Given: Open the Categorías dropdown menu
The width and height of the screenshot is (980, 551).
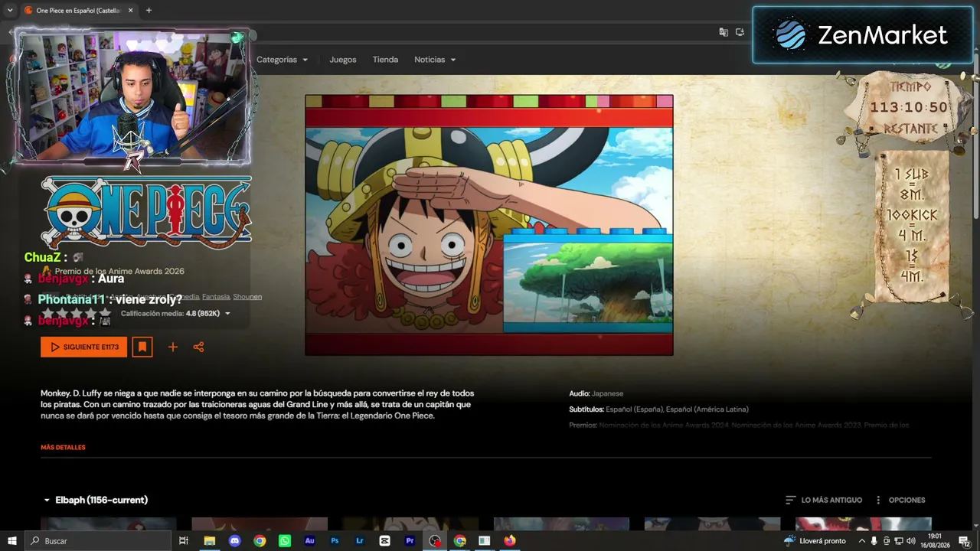Looking at the screenshot, I should tap(282, 60).
